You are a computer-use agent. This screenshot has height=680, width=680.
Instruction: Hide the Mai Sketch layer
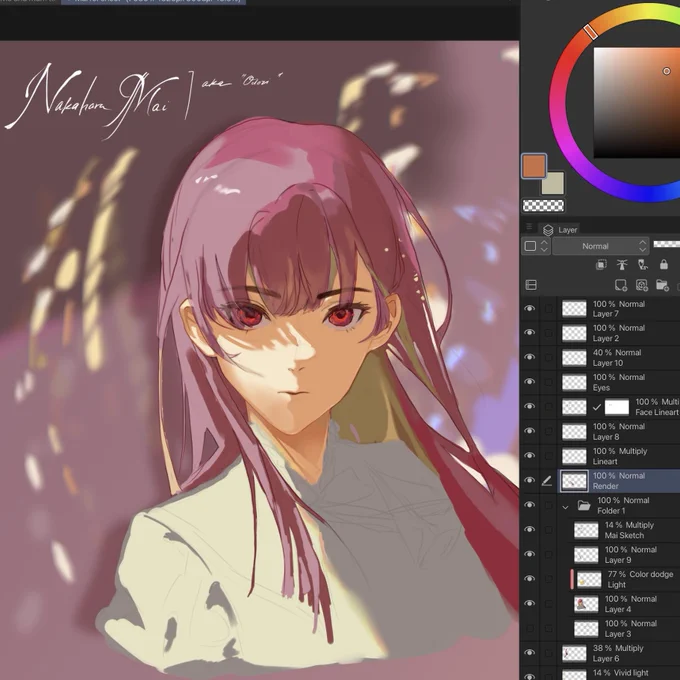click(x=530, y=530)
